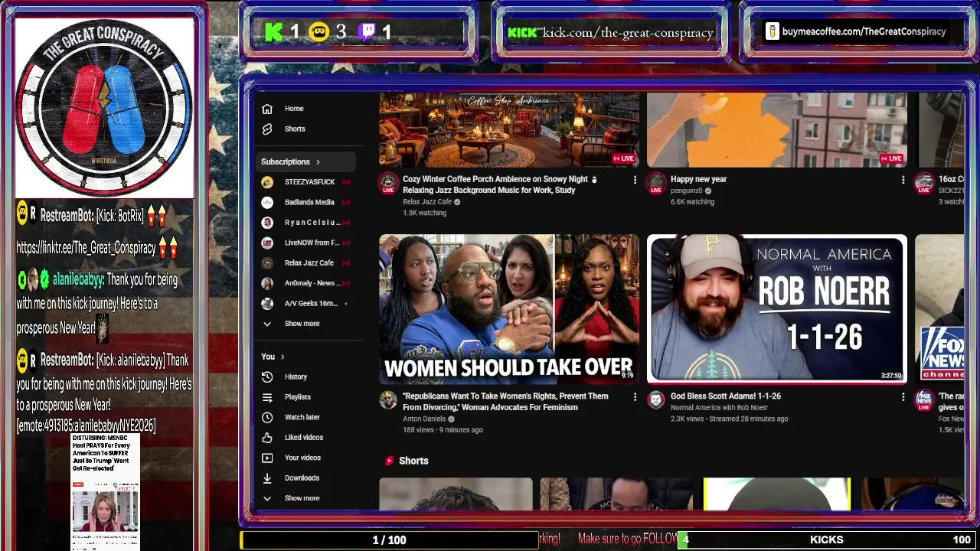Image resolution: width=980 pixels, height=551 pixels.
Task: Click A/V Geeks 16mm channel avatar
Action: (267, 304)
